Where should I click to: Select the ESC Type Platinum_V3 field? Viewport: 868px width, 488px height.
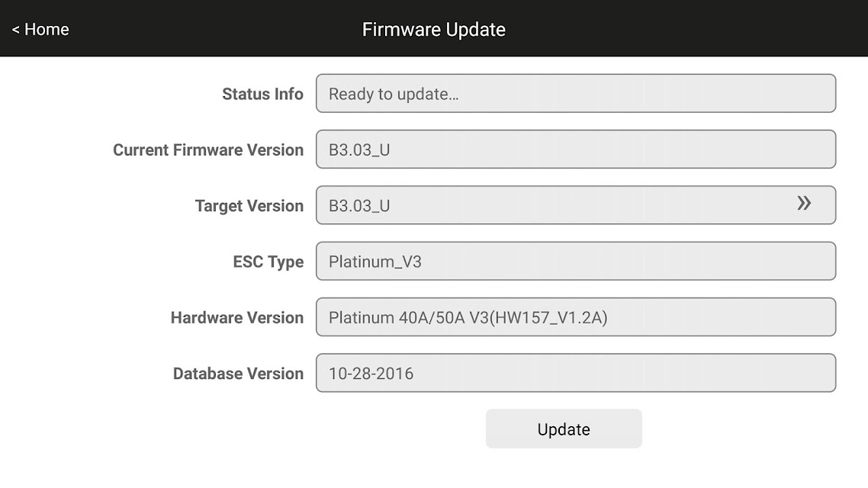click(x=576, y=261)
